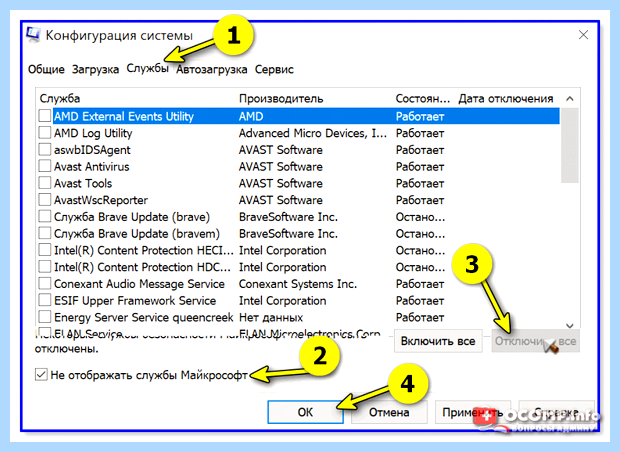Select ESIF Upper Framework Service name
Viewport: 620px width, 452px height.
click(x=135, y=301)
